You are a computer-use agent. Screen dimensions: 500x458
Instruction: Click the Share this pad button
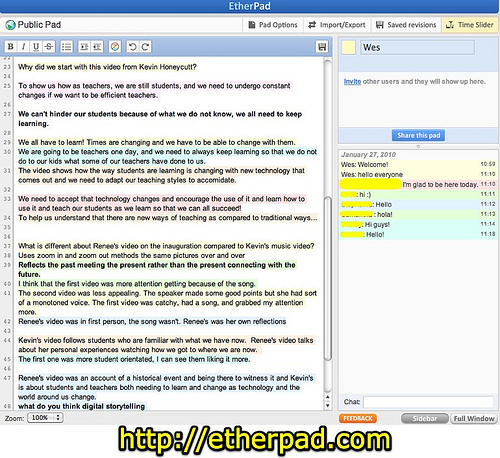(x=419, y=135)
